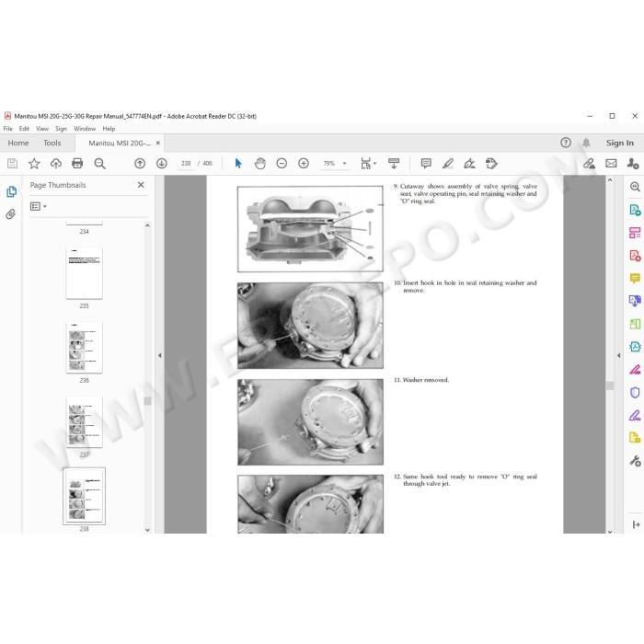This screenshot has width=644, height=644.
Task: Open the sign document tool icon
Action: 469,164
